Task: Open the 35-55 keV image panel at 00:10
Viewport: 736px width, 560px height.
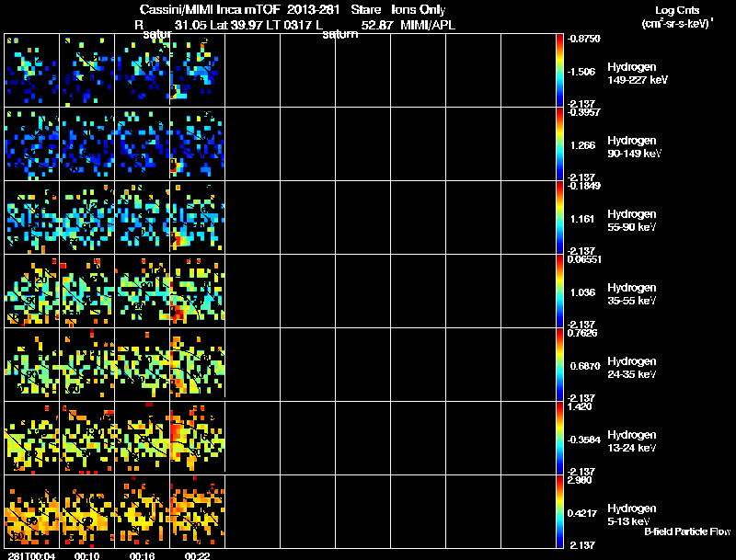Action: pos(87,291)
